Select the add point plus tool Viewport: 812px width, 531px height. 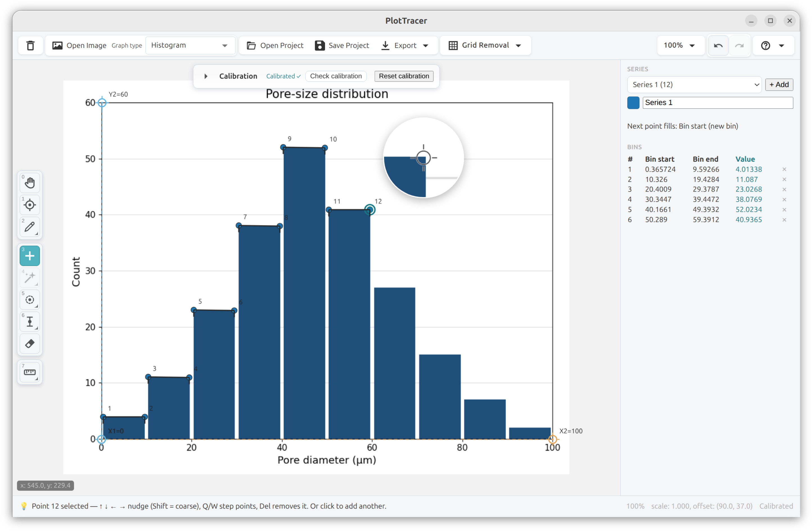click(x=30, y=256)
